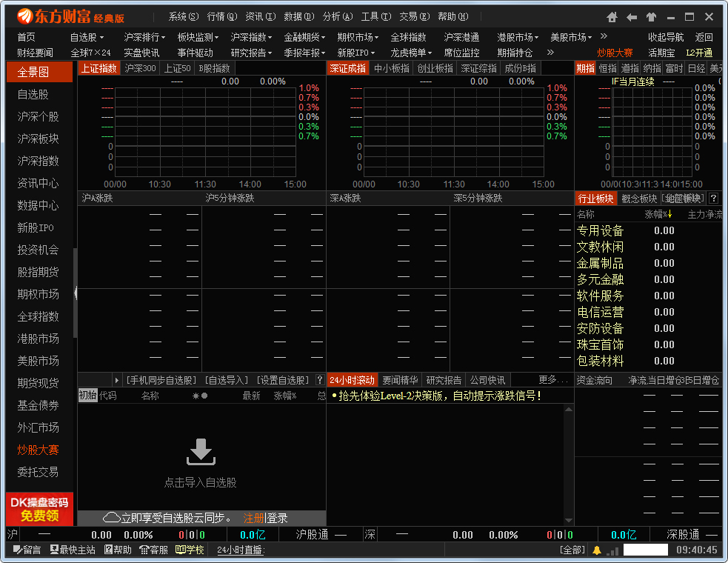Click the home icon in title bar

[x=612, y=17]
